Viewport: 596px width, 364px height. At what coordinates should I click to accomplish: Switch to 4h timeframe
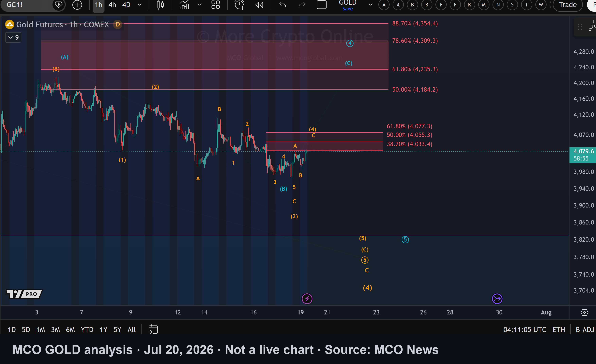[112, 5]
